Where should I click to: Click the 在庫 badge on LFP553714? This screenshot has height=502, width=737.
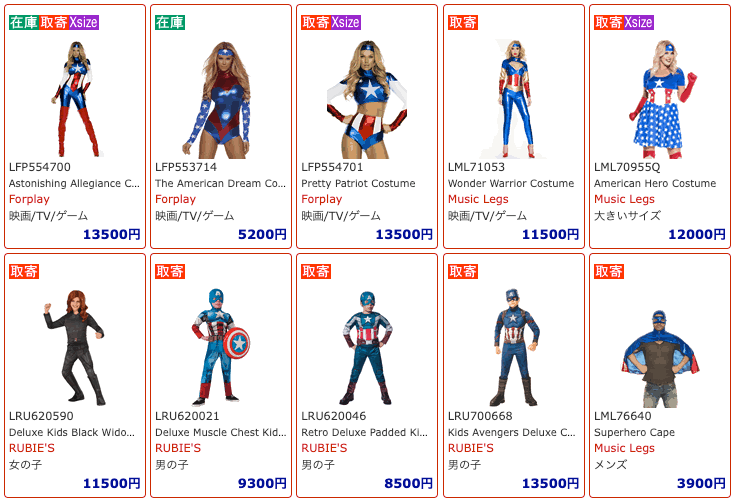tap(170, 22)
